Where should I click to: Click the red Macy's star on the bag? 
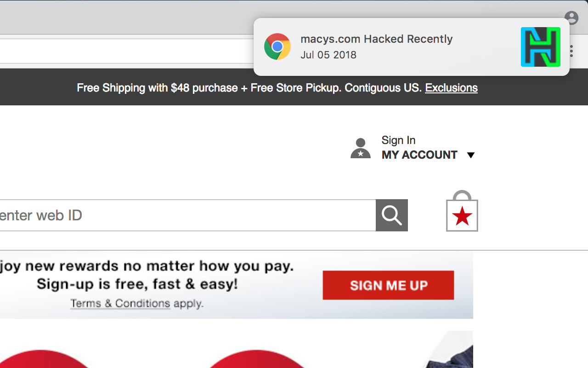click(x=462, y=216)
